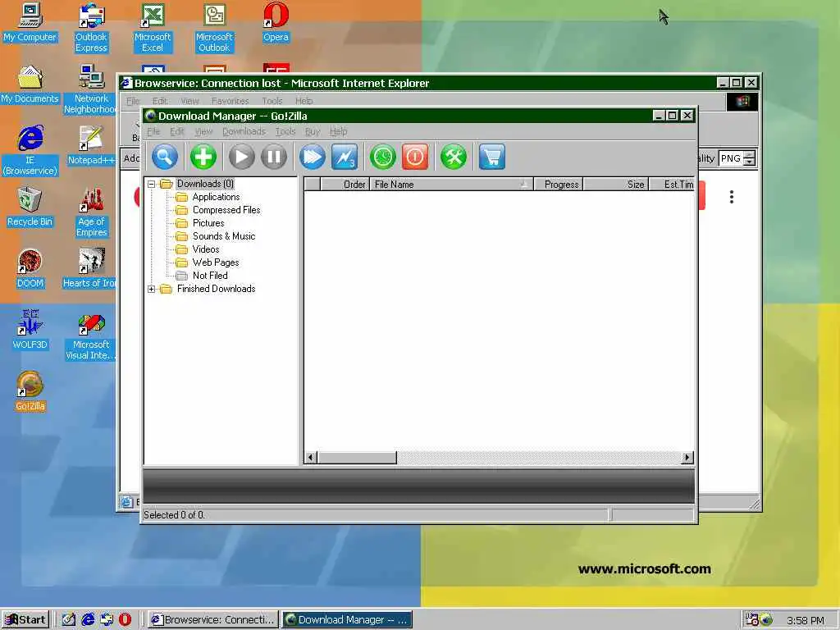Start downloads with the gray play button
The height and width of the screenshot is (630, 840).
241,157
